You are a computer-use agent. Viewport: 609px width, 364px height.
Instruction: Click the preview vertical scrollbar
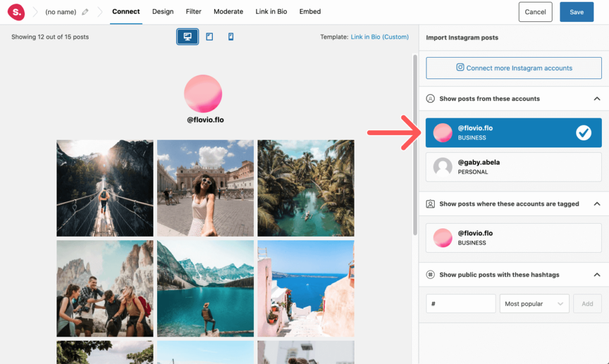415,145
